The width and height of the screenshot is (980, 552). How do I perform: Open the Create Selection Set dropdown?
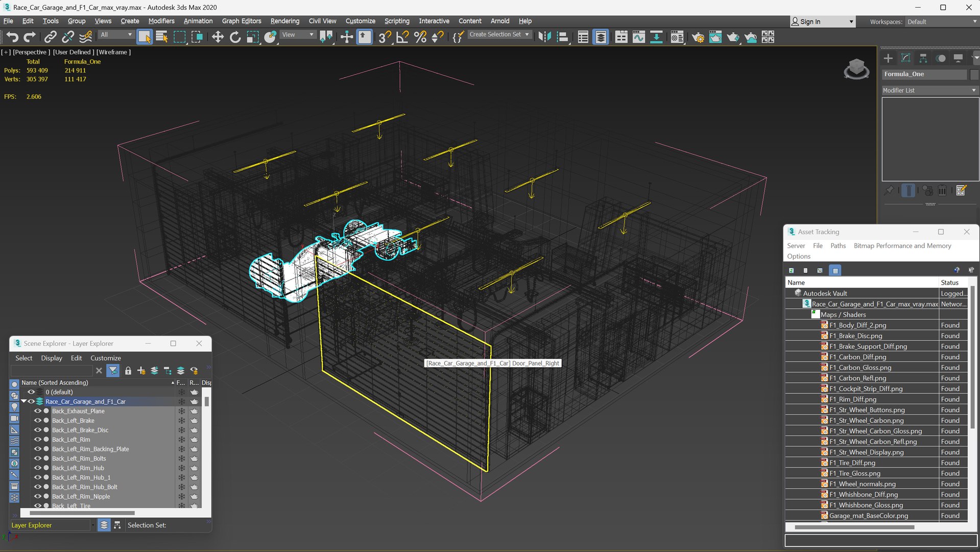[x=499, y=35]
